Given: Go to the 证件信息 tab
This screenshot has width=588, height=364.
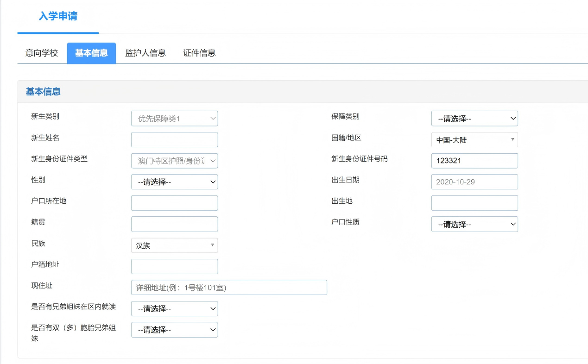Looking at the screenshot, I should coord(199,53).
